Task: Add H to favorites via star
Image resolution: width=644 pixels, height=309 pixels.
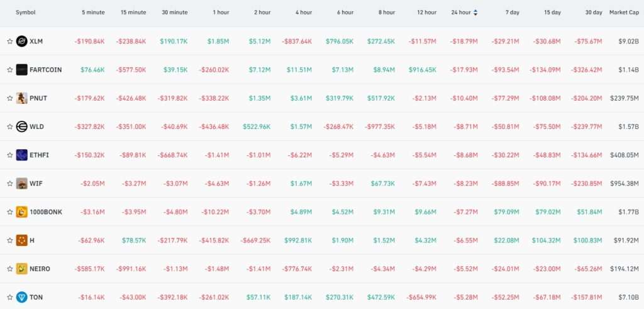Action: 9,240
